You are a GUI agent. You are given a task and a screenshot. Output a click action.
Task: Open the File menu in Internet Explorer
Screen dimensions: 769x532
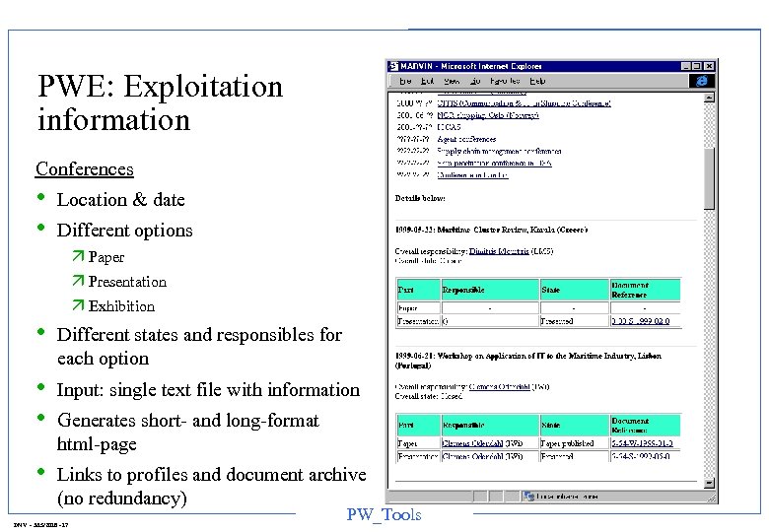coord(405,81)
